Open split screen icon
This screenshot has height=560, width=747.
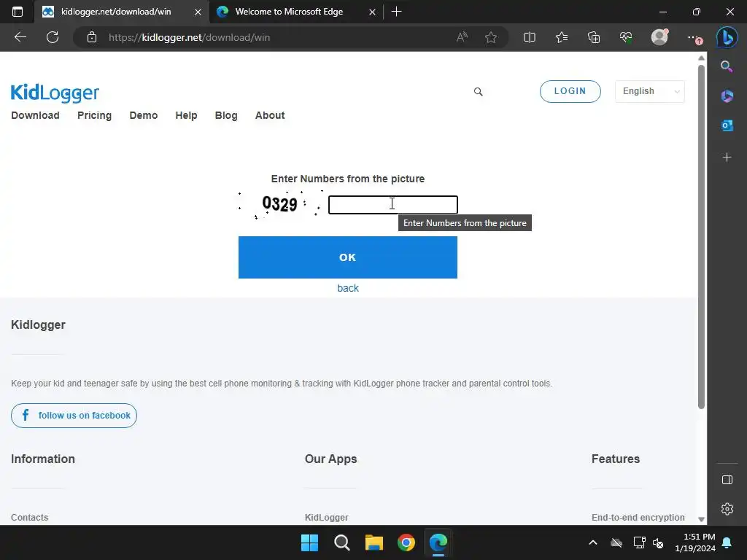(x=530, y=37)
